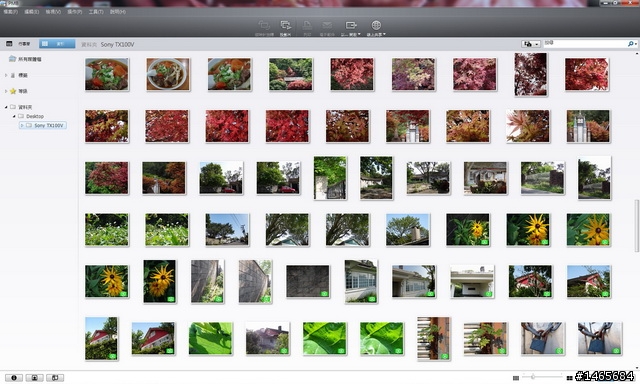Screen dimensions: 640x384
Task: Click the rotate/import icon left of slideshow
Action: (x=264, y=25)
